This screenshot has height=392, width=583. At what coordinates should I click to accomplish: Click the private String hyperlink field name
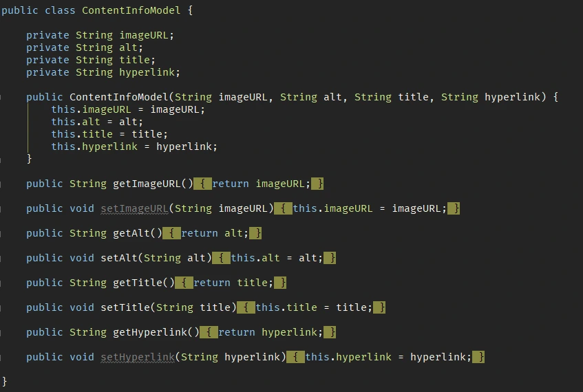point(147,72)
